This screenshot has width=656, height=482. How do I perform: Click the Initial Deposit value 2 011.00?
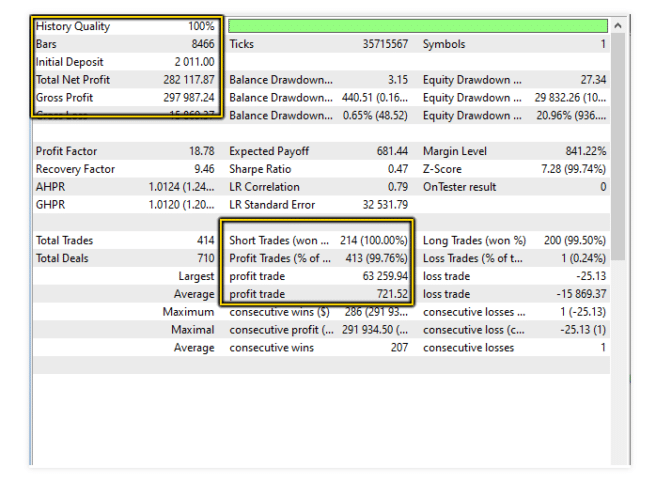point(193,62)
